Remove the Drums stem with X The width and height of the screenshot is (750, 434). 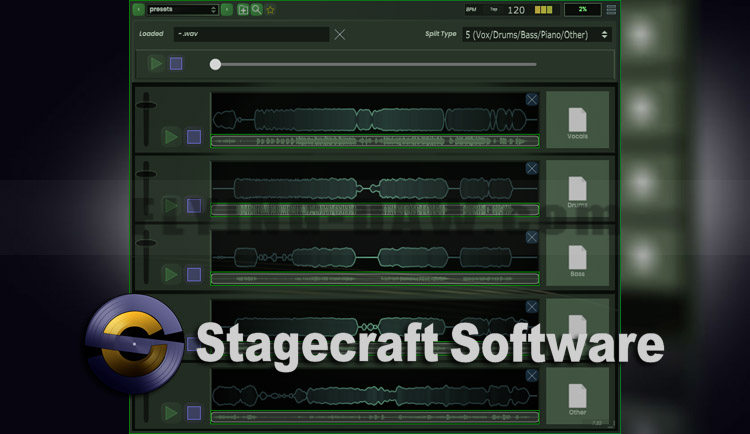coord(531,168)
